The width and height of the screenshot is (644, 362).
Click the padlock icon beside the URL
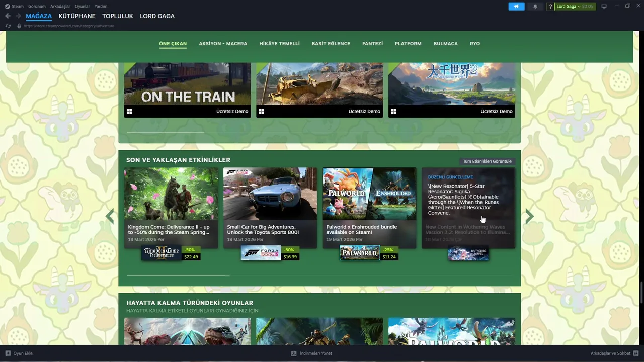(19, 26)
